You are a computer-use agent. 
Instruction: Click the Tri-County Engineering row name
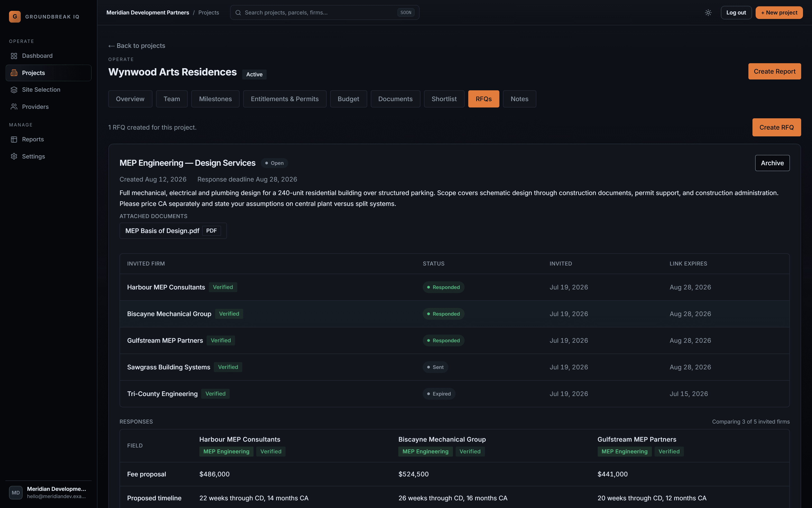tap(162, 394)
